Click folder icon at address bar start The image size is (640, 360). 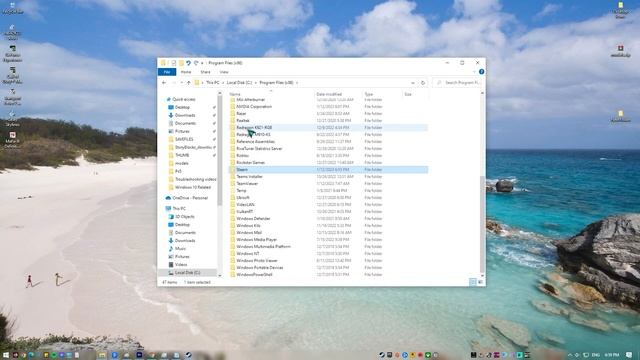click(x=197, y=83)
